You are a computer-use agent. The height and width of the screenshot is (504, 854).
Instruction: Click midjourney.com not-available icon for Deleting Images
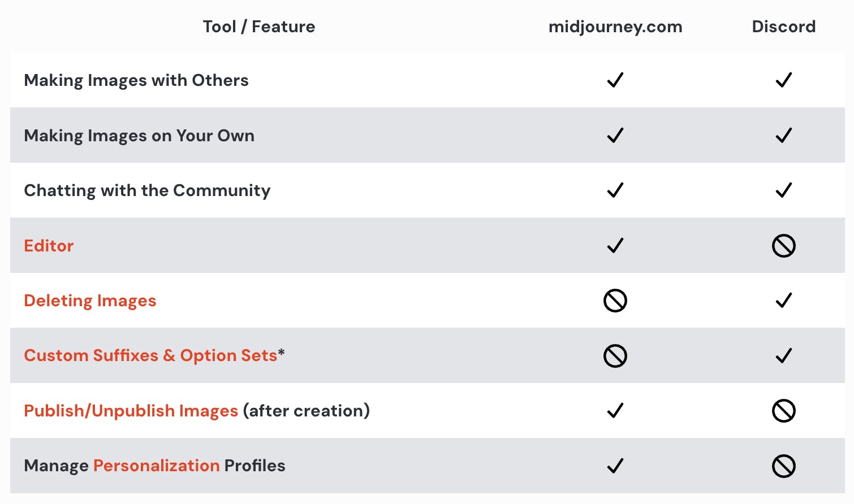coord(615,301)
